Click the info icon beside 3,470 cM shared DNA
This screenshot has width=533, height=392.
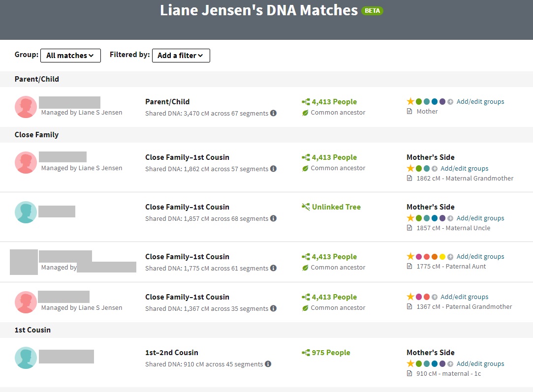274,113
